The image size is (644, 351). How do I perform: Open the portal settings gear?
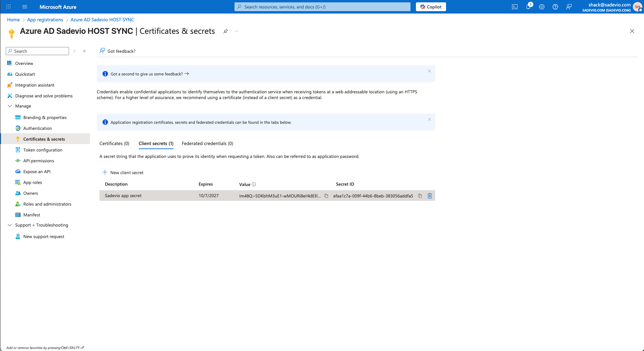point(542,7)
